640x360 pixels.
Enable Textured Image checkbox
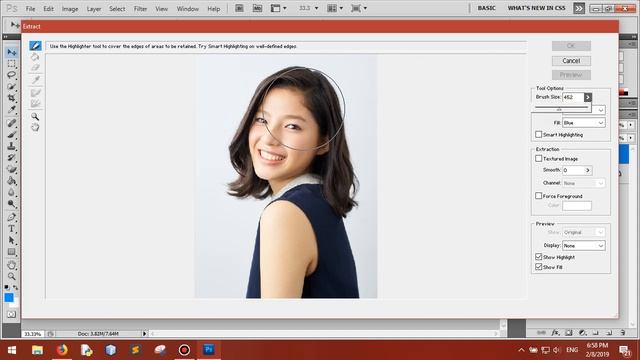coord(538,158)
